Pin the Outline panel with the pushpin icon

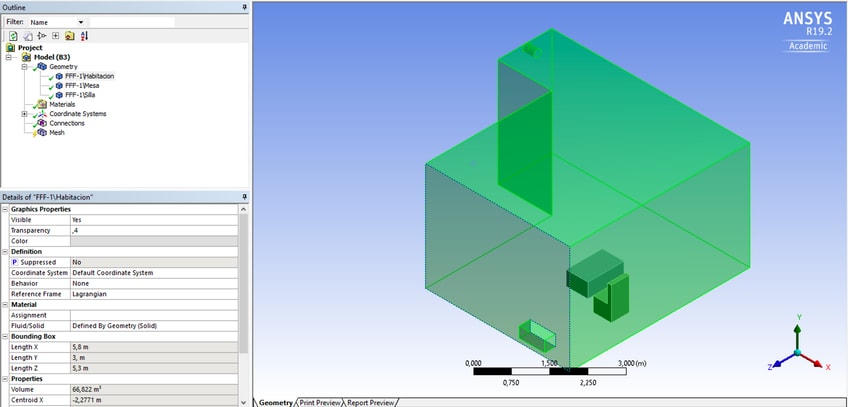(x=244, y=8)
